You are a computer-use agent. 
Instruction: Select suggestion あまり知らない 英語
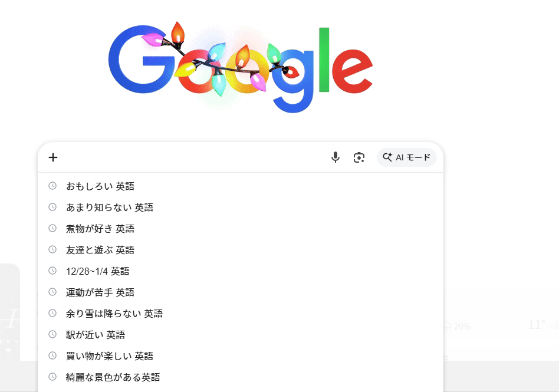click(x=241, y=207)
